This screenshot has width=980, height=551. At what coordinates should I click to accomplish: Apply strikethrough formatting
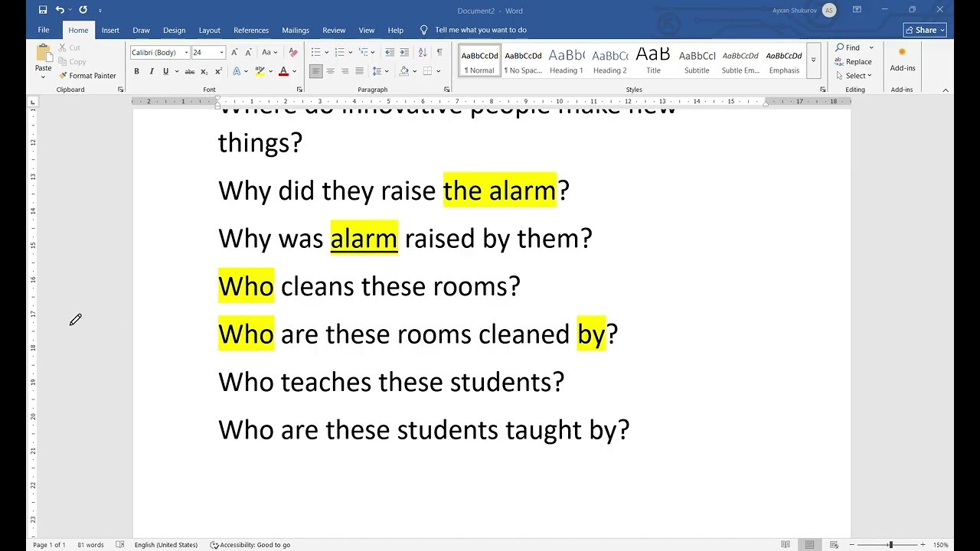tap(189, 71)
